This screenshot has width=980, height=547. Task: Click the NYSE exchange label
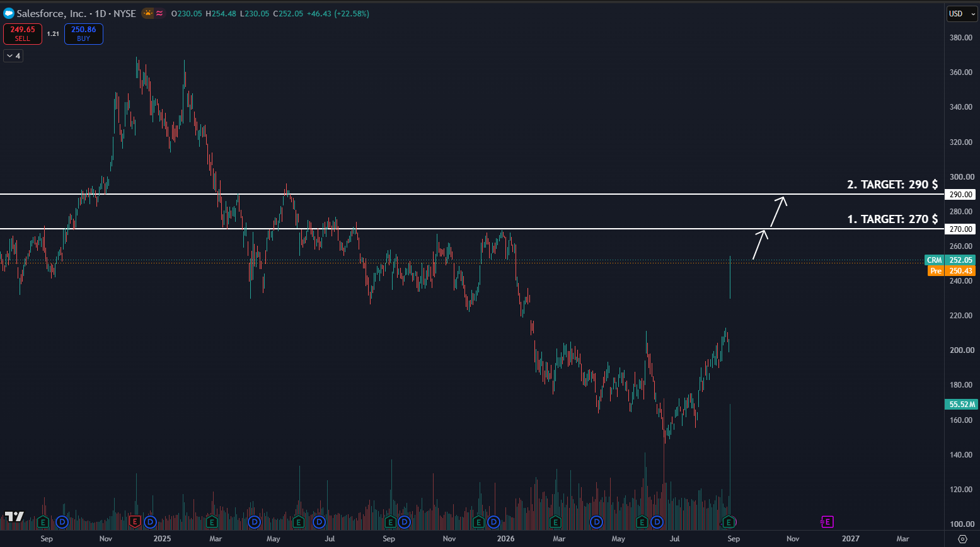(x=125, y=13)
